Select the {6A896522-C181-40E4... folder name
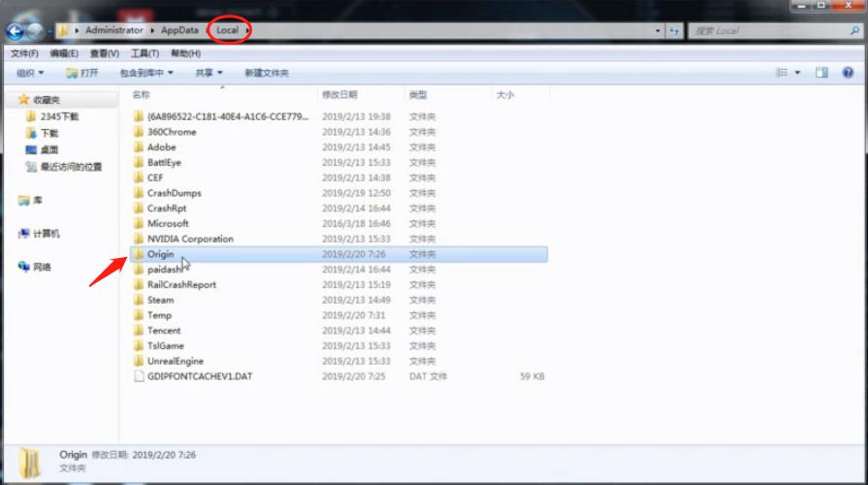868x485 pixels. pyautogui.click(x=228, y=116)
